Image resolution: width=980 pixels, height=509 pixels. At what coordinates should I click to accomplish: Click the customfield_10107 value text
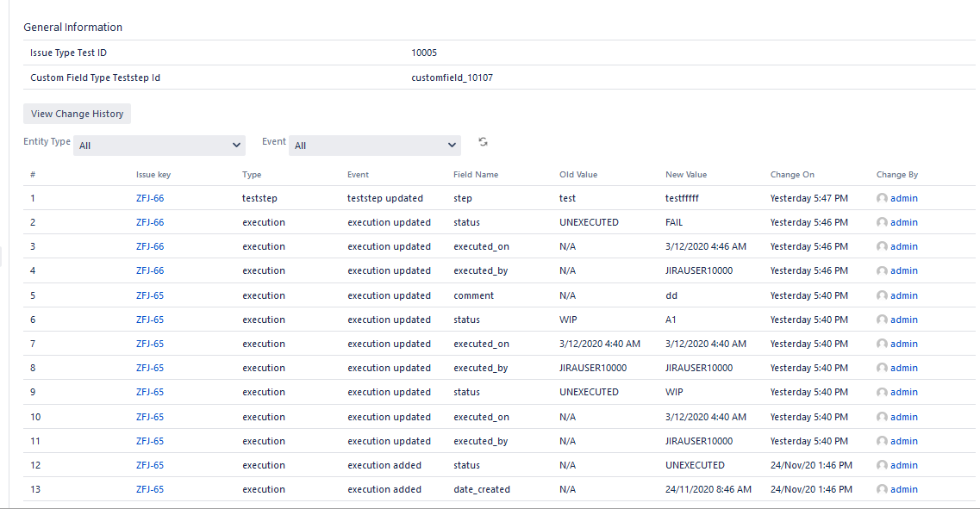[453, 78]
